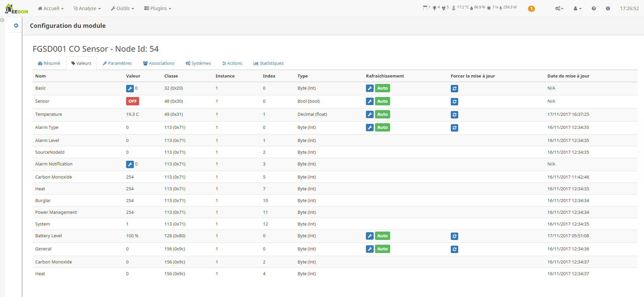The width and height of the screenshot is (644, 297).
Task: Click the Decimal (float) type cell
Action: [312, 114]
